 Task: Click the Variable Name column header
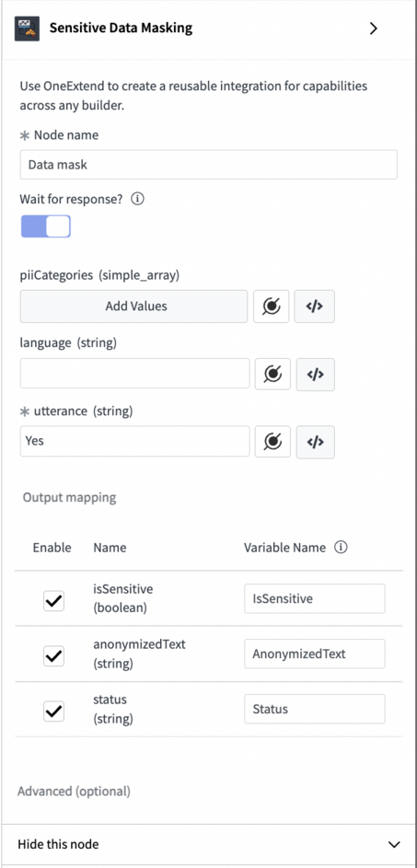click(284, 548)
